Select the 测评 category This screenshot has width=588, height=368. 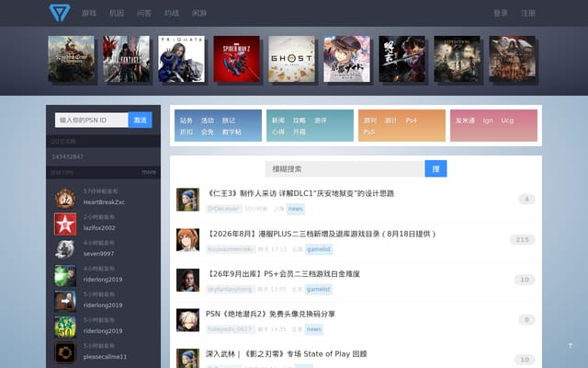pos(321,121)
